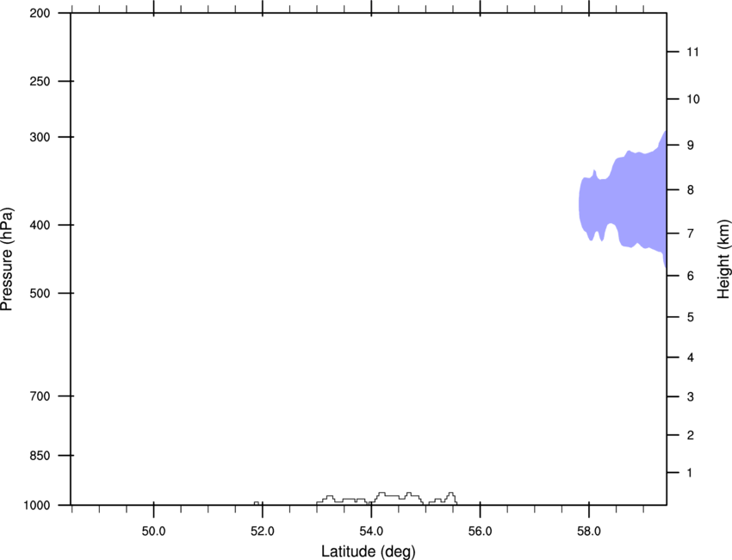This screenshot has height=560, width=732.
Task: Click the 250 pressure tick label
Action: 40,81
